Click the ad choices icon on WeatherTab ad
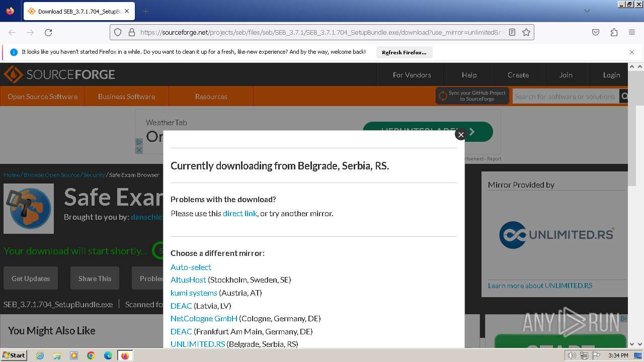This screenshot has width=644, height=362. coord(139,143)
